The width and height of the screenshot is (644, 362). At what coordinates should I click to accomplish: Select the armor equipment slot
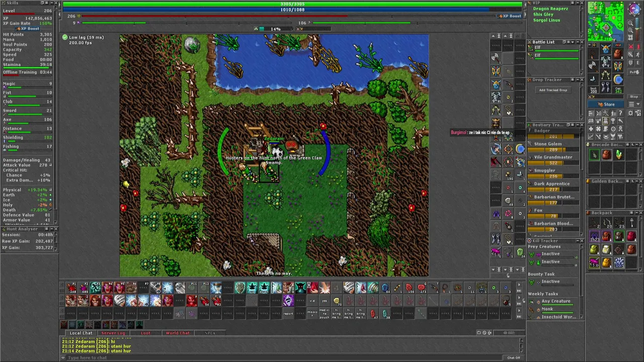pos(605,61)
